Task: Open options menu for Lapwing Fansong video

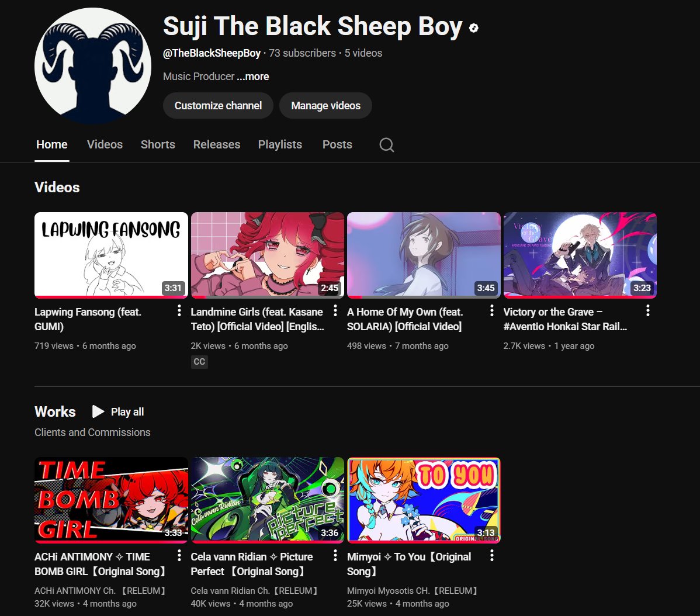Action: [x=179, y=311]
